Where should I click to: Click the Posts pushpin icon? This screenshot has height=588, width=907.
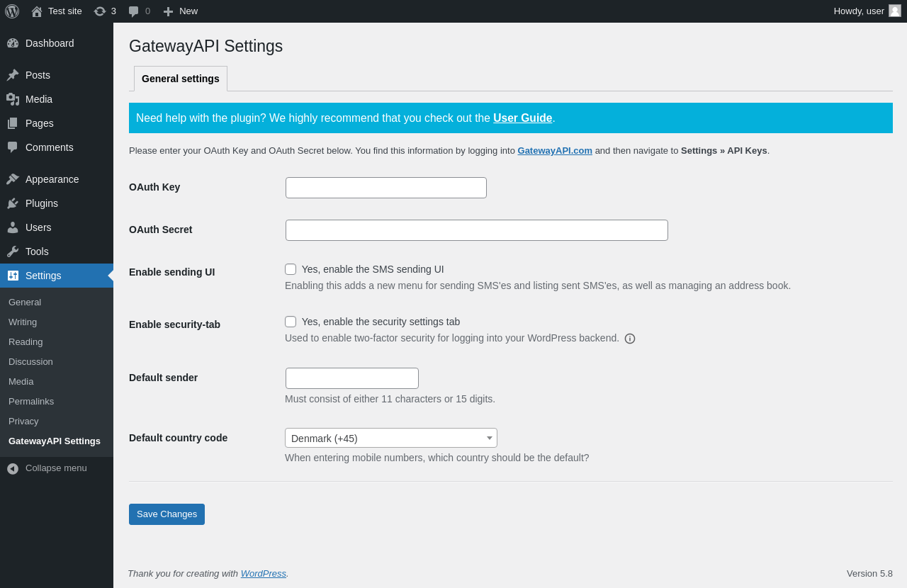13,75
